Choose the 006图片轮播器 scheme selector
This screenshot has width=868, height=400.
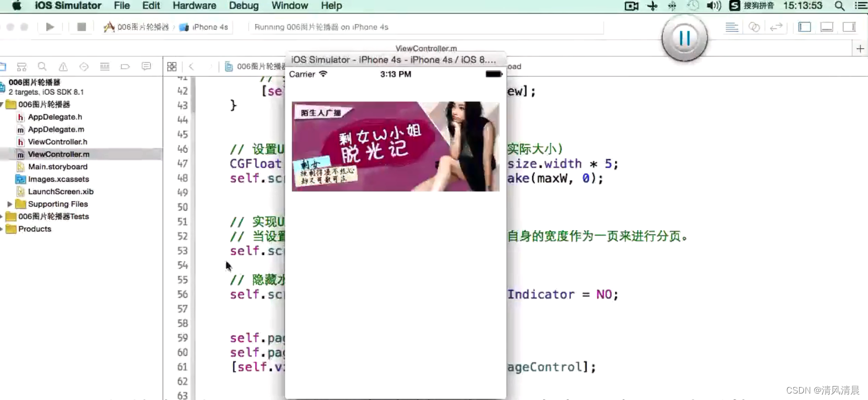pos(136,27)
